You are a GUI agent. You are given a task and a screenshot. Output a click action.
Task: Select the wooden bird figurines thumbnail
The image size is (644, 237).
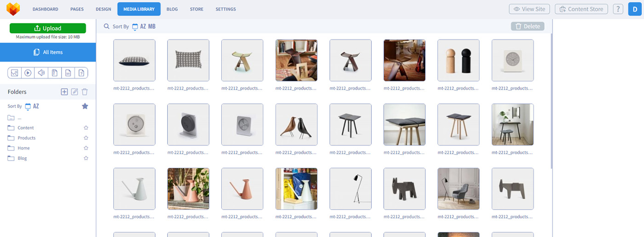(x=296, y=125)
